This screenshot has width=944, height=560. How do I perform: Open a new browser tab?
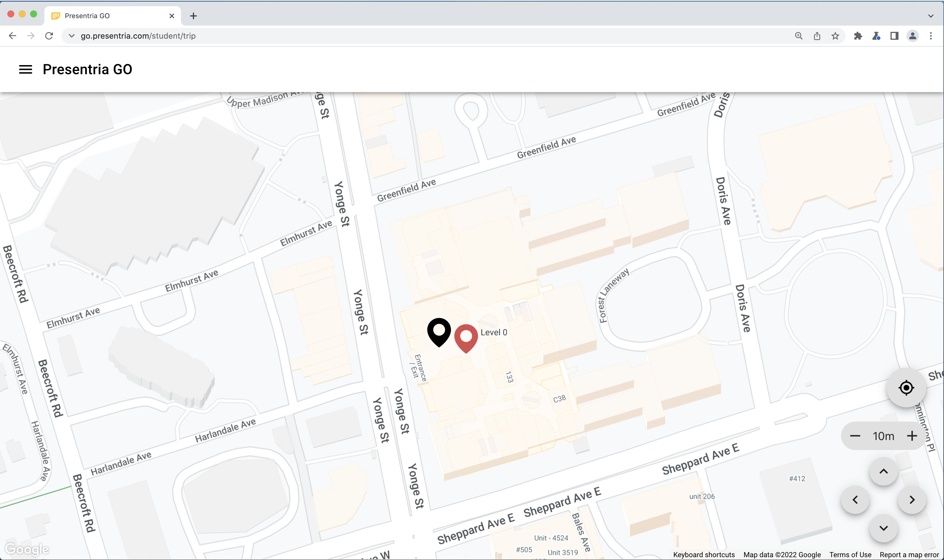(x=193, y=16)
